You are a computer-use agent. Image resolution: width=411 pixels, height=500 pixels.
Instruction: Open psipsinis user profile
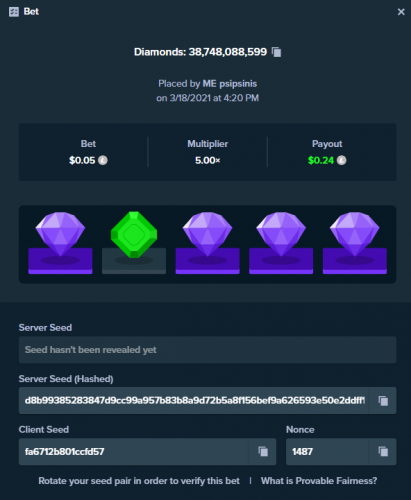(x=230, y=83)
